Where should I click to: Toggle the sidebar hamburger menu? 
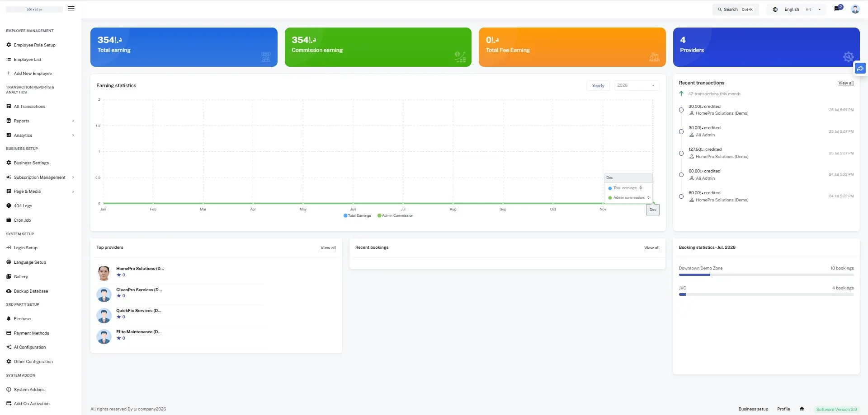71,9
